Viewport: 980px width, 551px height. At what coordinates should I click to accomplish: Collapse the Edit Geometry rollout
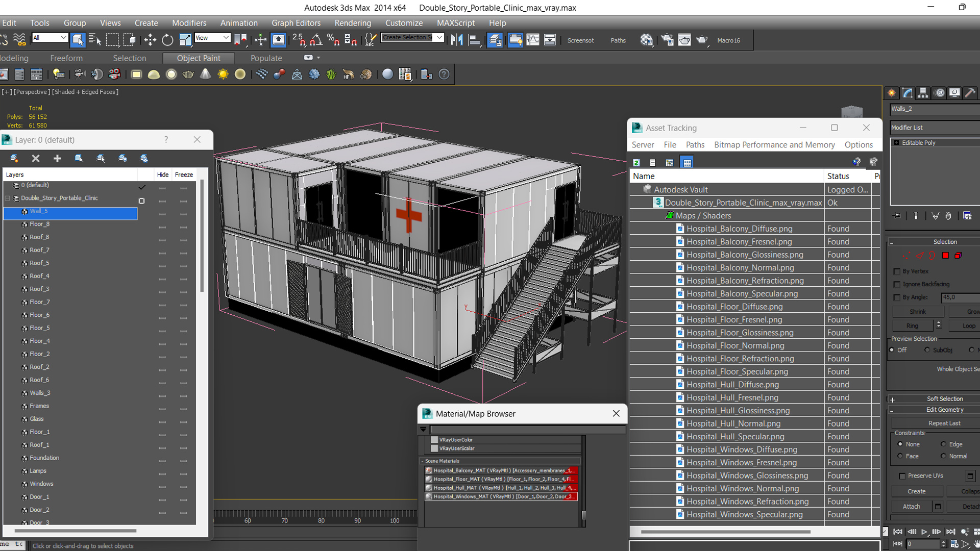pyautogui.click(x=892, y=410)
